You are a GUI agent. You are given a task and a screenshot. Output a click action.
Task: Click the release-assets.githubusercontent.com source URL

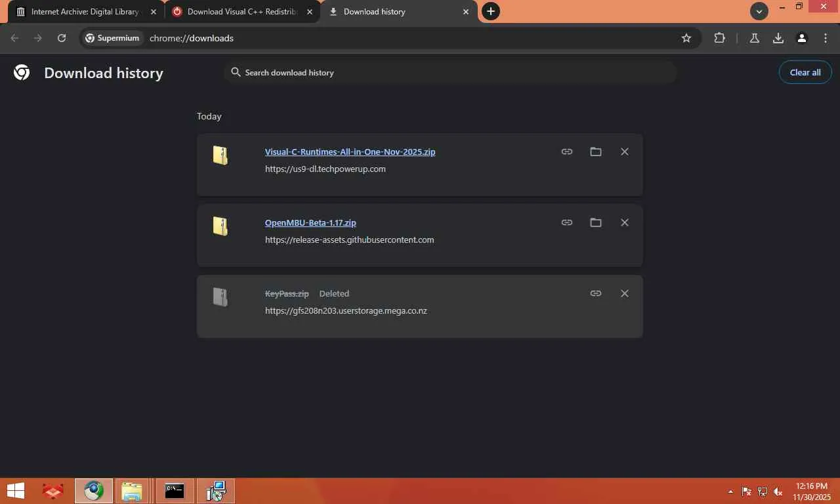click(350, 240)
